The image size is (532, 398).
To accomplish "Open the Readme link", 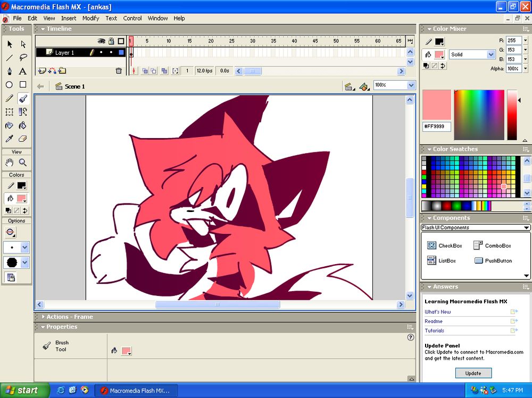I will tap(434, 321).
